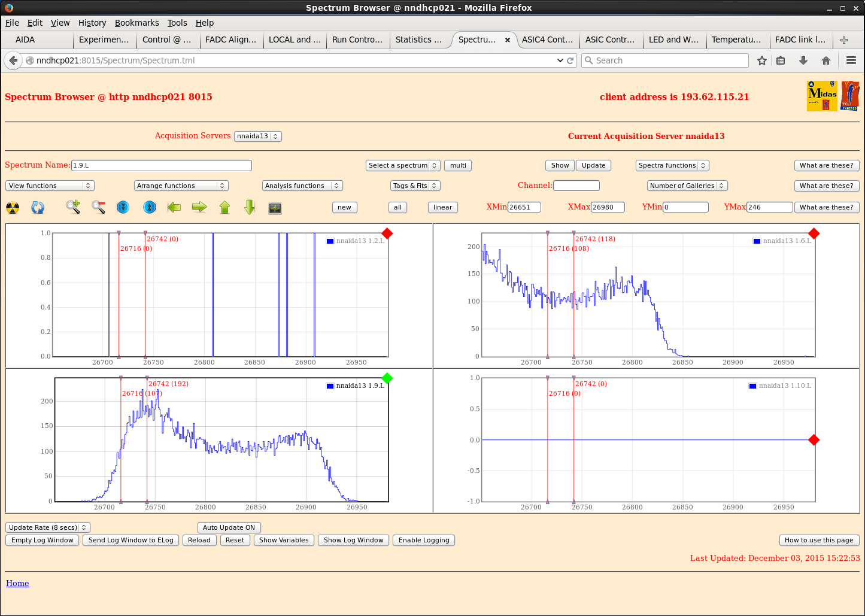Click the green left arrow icon

click(x=174, y=207)
